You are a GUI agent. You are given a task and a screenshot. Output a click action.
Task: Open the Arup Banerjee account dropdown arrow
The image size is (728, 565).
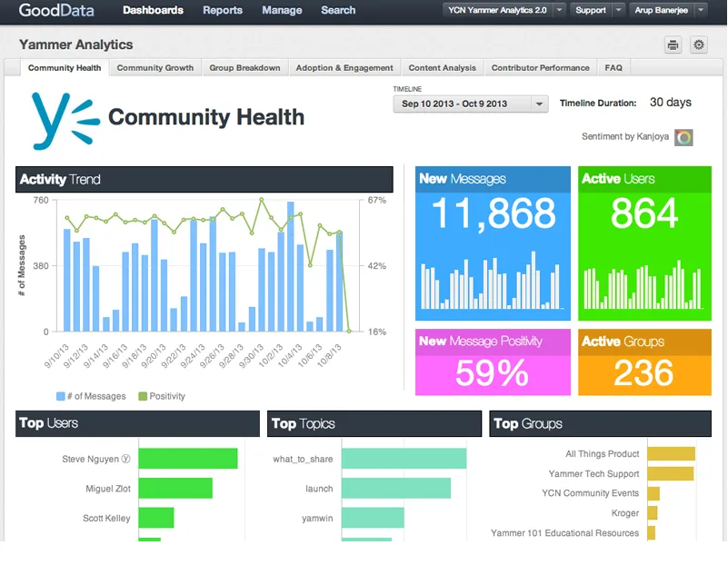point(701,10)
